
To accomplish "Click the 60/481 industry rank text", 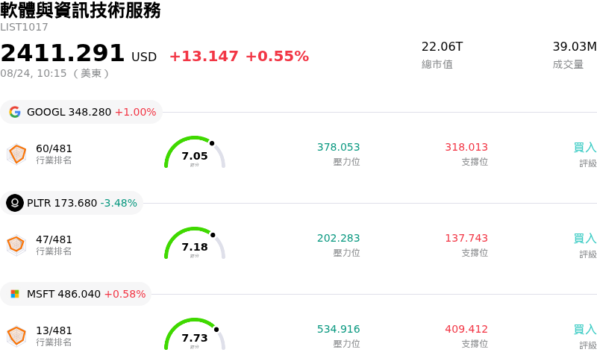I will (x=54, y=148).
